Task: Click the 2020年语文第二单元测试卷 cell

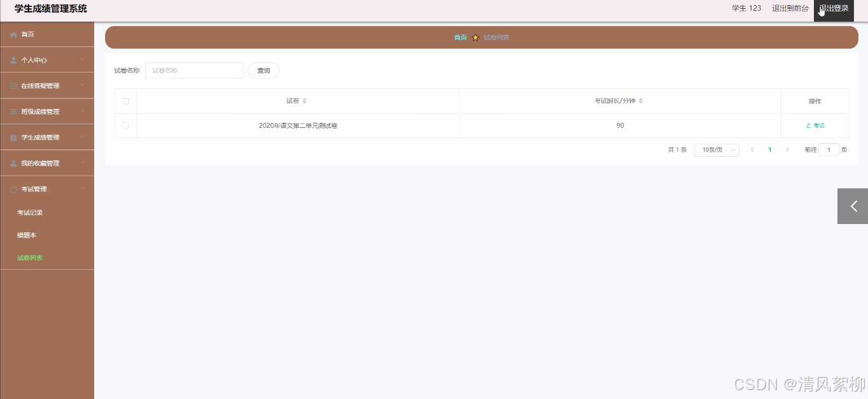Action: [x=298, y=126]
